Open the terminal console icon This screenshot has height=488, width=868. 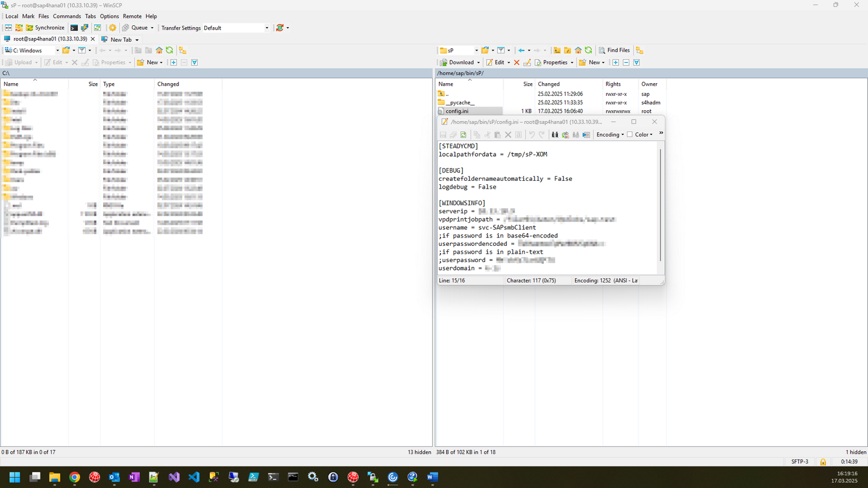click(74, 28)
